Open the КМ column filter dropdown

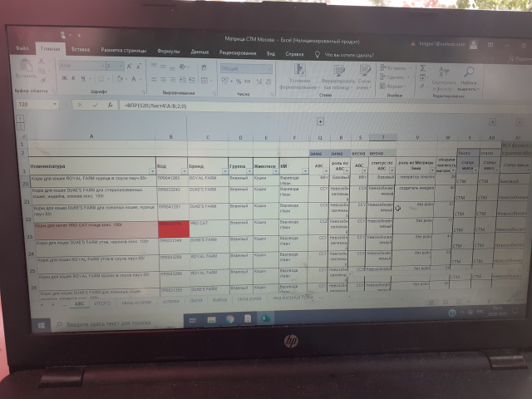[x=305, y=171]
